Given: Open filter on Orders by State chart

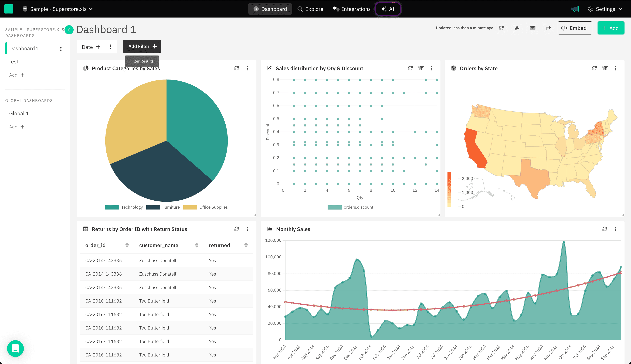Looking at the screenshot, I should 605,68.
